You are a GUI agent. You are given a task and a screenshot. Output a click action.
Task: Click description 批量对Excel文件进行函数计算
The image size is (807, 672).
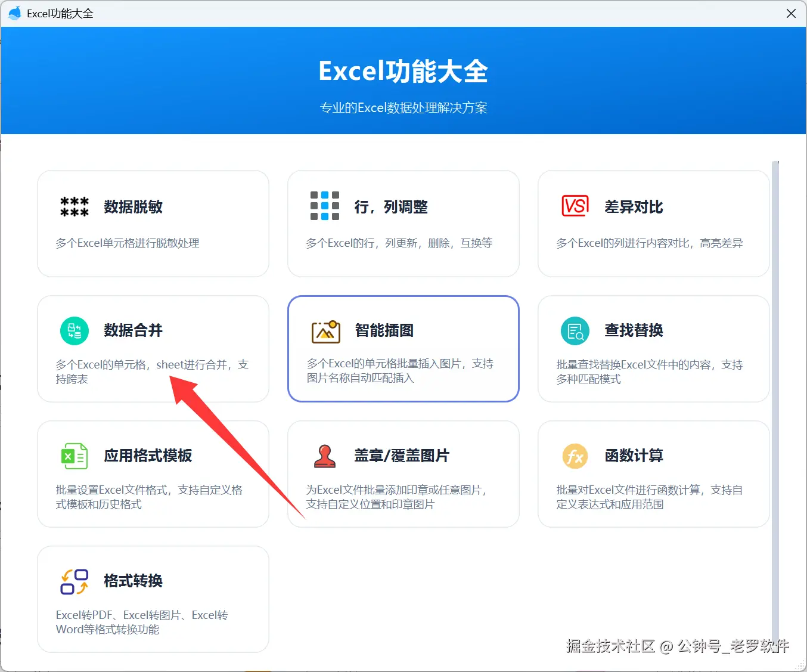coord(650,497)
